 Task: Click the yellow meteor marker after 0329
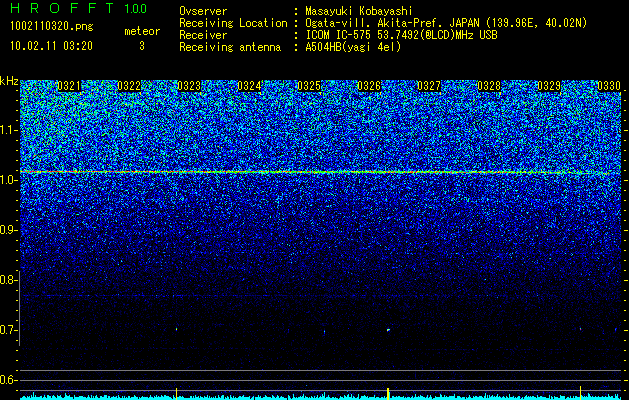[580, 392]
